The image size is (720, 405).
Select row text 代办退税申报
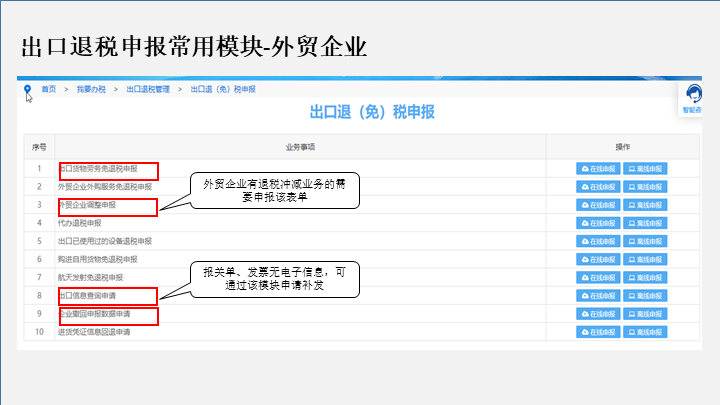(x=79, y=223)
